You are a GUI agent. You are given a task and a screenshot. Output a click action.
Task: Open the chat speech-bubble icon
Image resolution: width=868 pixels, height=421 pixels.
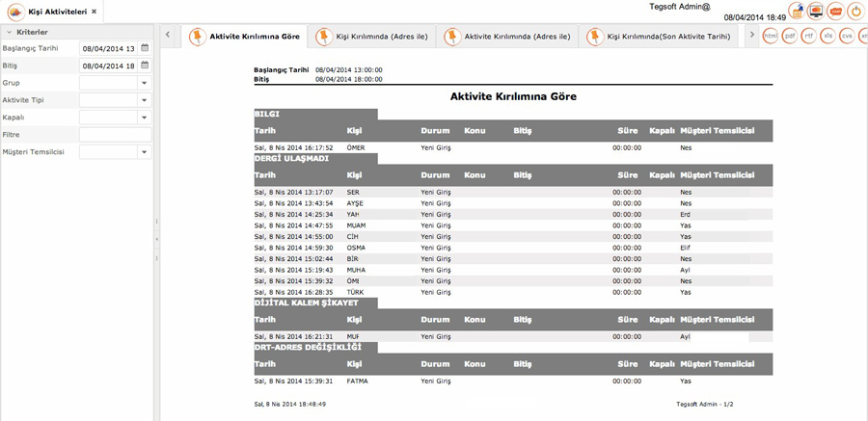[835, 11]
